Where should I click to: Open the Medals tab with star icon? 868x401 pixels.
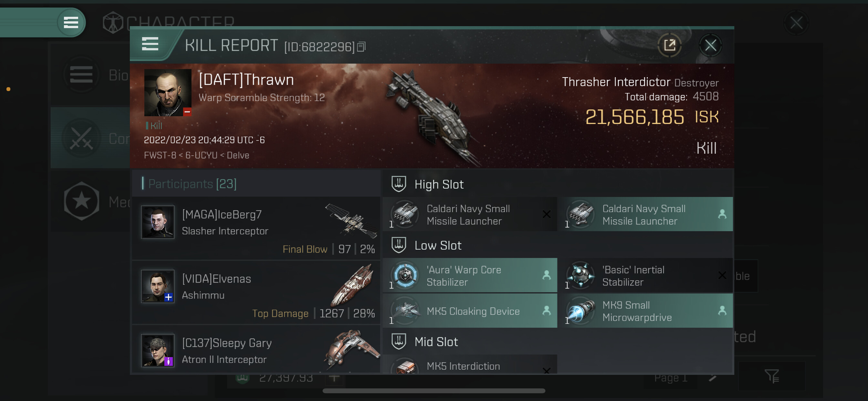tap(90, 201)
